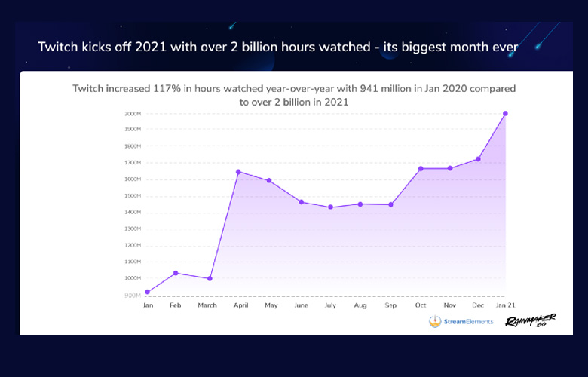Select the Feb data point

tap(176, 273)
